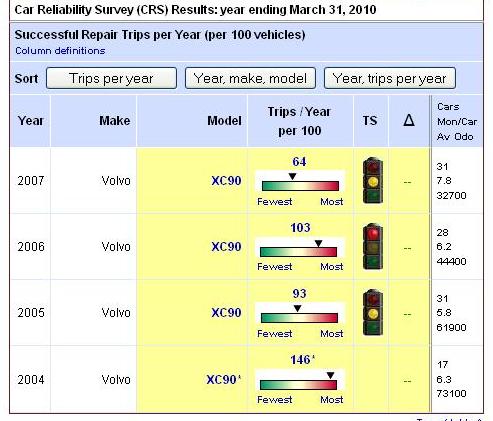Sort by Year, make, model button

250,78
